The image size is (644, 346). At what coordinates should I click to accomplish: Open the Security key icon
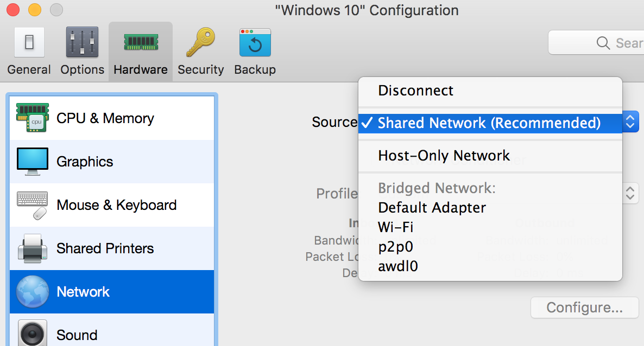(x=200, y=43)
